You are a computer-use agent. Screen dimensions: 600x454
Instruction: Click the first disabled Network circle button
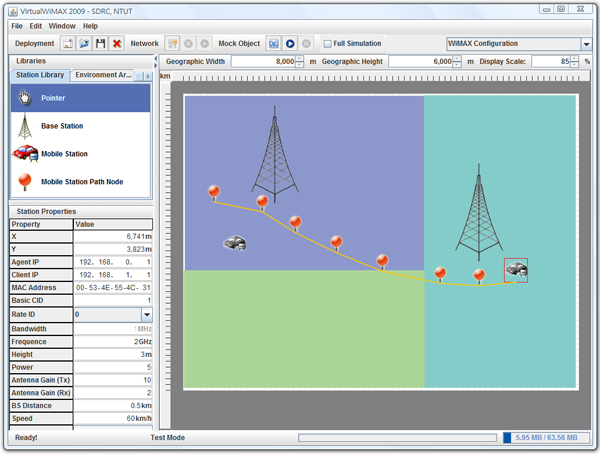click(188, 44)
